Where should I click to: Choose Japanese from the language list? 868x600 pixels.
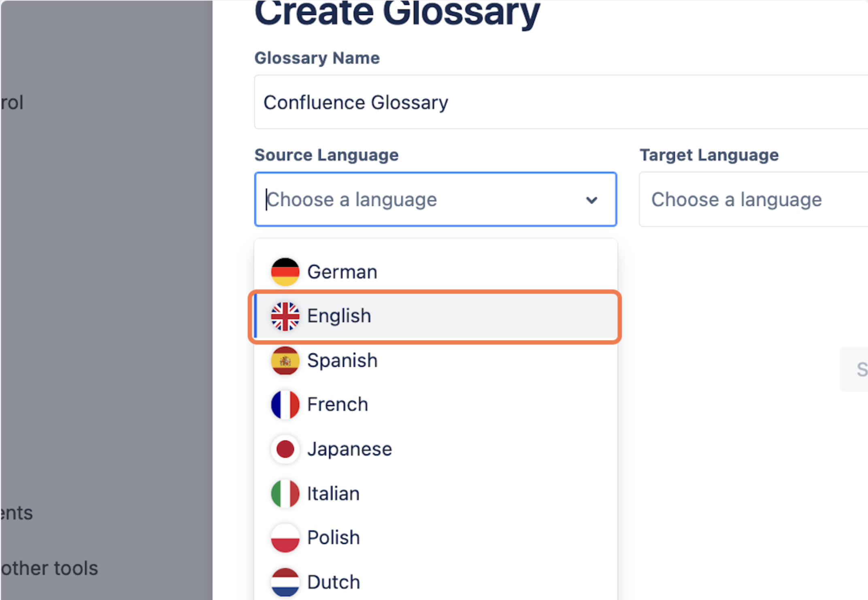[349, 449]
